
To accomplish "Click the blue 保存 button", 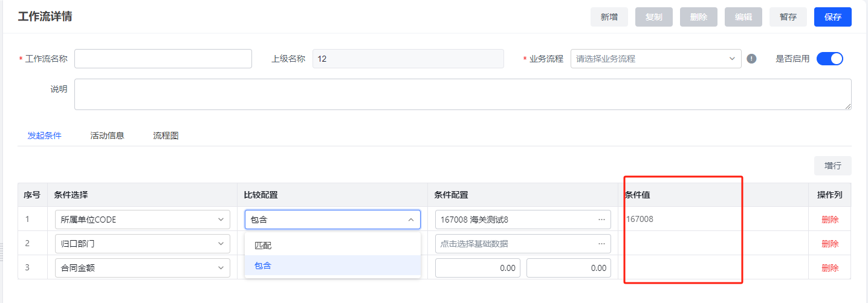I will tap(833, 17).
